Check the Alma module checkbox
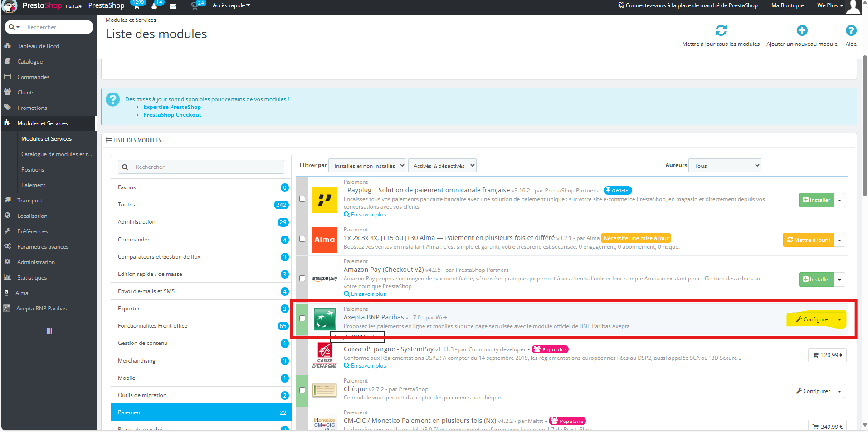The image size is (868, 432). point(302,239)
